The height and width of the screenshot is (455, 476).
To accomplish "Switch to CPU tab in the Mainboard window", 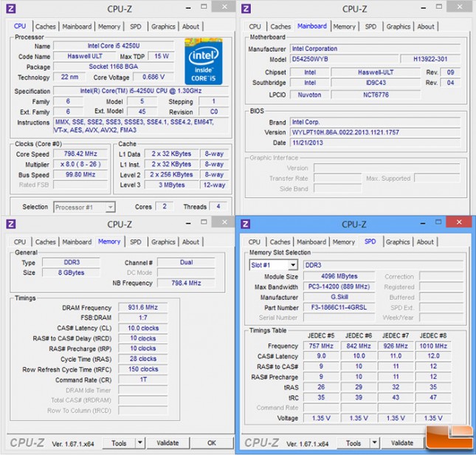I will (255, 27).
